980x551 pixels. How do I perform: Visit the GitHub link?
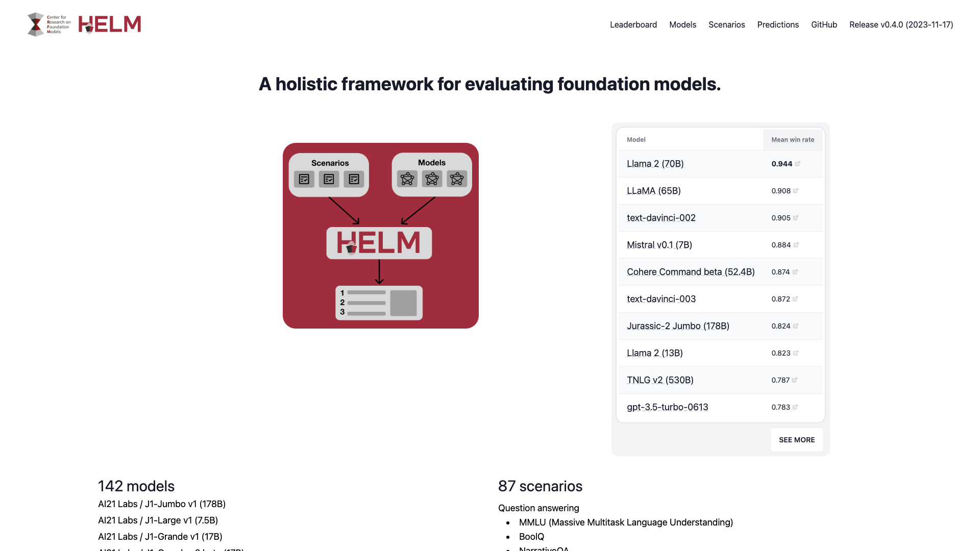click(824, 24)
